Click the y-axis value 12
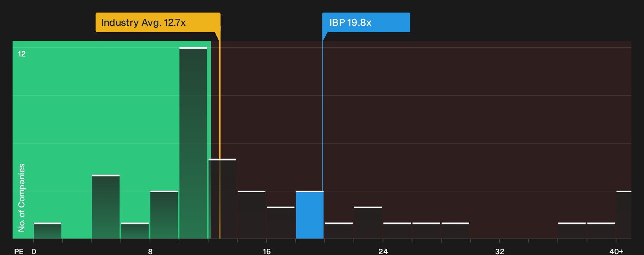The image size is (644, 255). click(x=22, y=54)
